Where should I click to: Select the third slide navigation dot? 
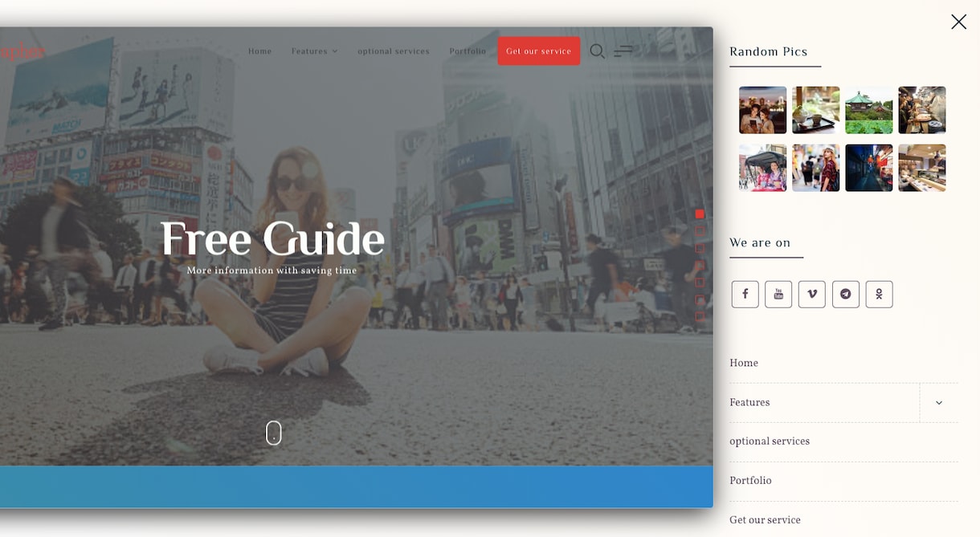(700, 248)
